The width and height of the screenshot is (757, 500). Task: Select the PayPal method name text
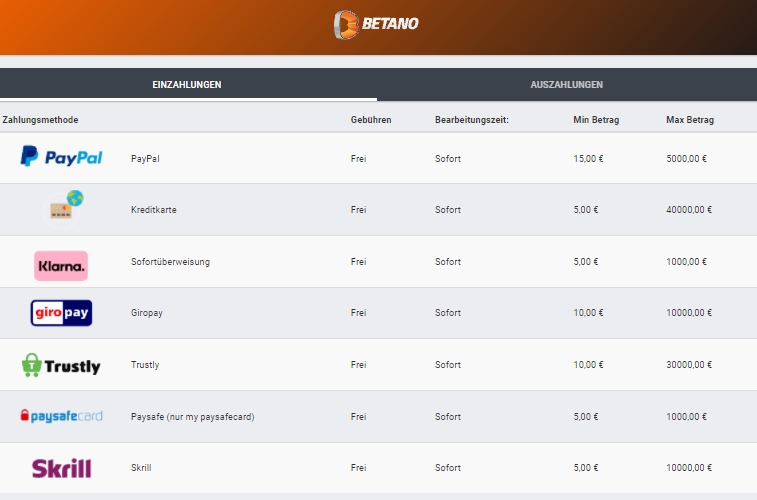click(145, 159)
